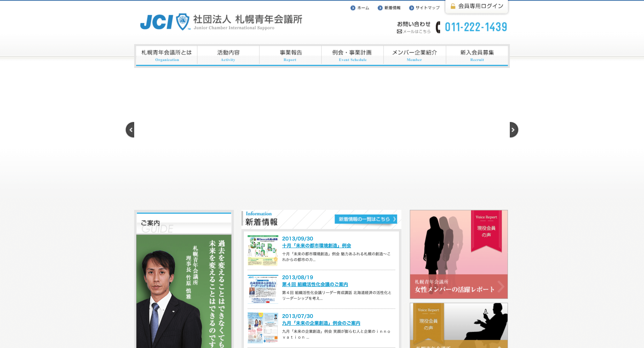Click the sitemap arrow icon
644x348 pixels.
411,8
